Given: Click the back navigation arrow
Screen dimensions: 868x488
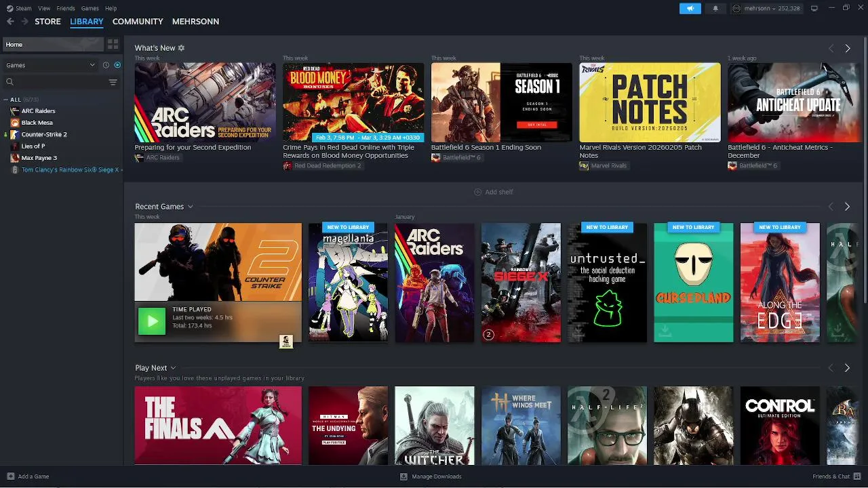Looking at the screenshot, I should [x=10, y=22].
